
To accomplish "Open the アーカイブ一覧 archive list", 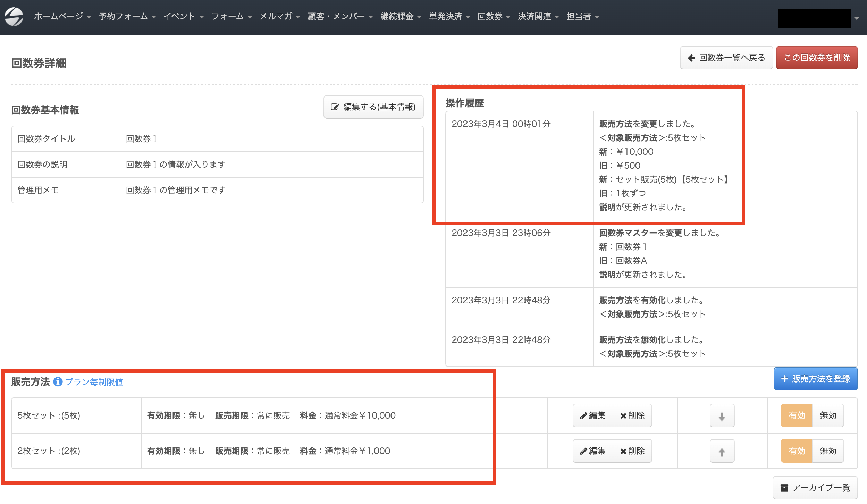I will (815, 488).
